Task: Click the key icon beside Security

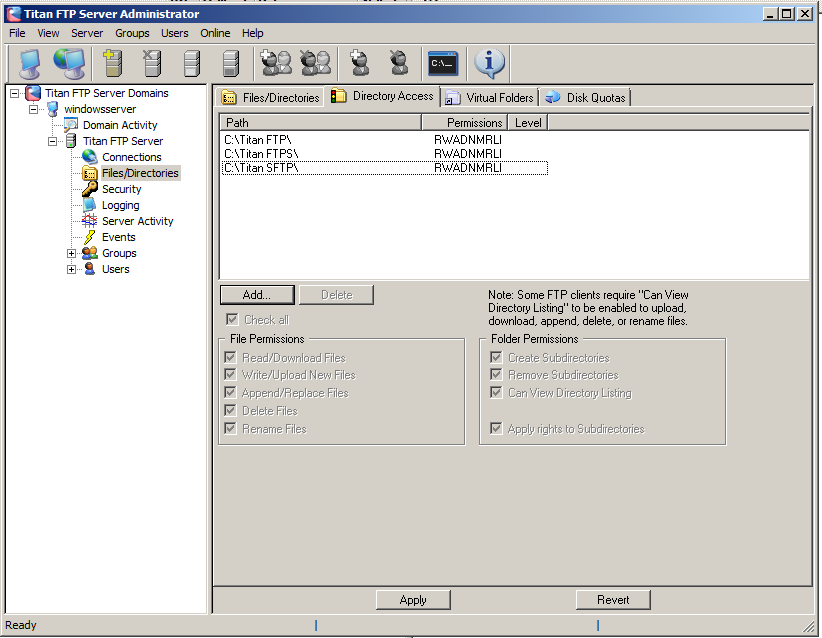Action: [x=90, y=189]
